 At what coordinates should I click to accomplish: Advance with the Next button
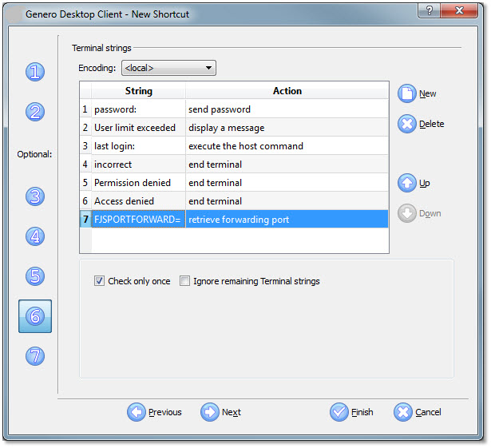(x=221, y=412)
